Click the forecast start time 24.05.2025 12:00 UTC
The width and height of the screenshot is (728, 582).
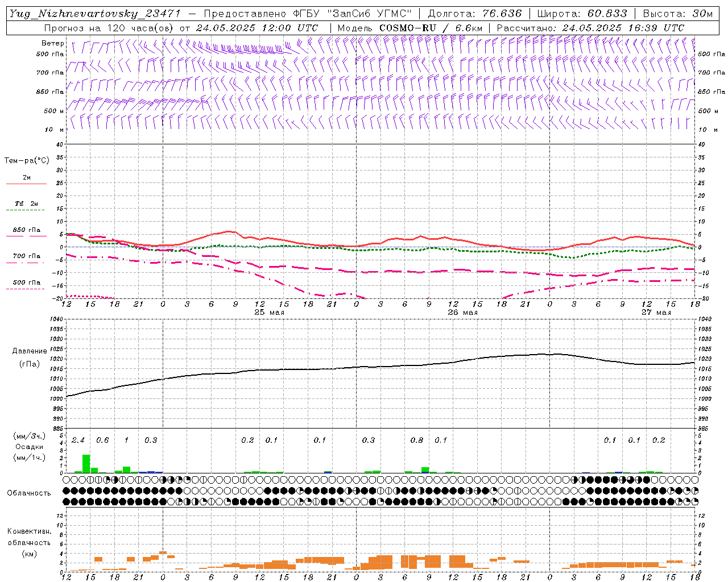coord(257,28)
